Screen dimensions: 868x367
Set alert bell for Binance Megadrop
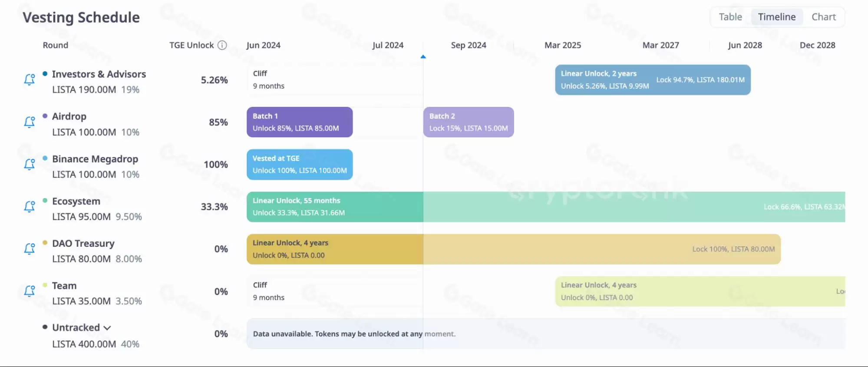click(30, 164)
